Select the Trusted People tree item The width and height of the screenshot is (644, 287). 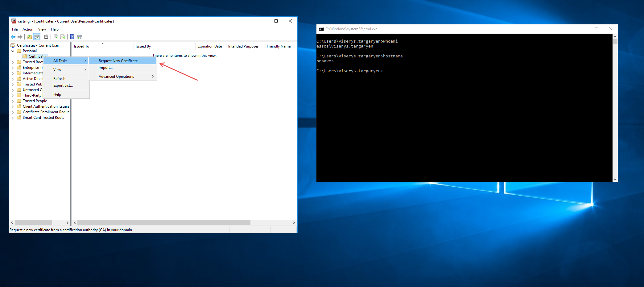(35, 101)
